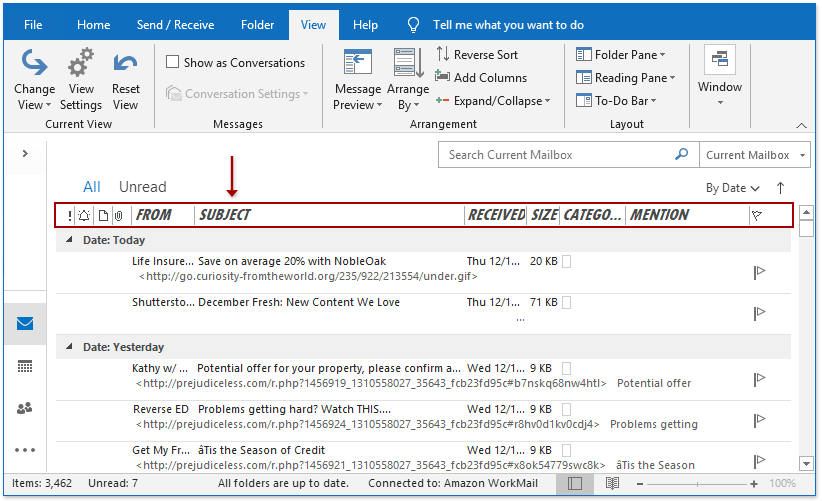Flag the Life Insurance email
Viewport: 822px width, 501px height.
(x=758, y=271)
